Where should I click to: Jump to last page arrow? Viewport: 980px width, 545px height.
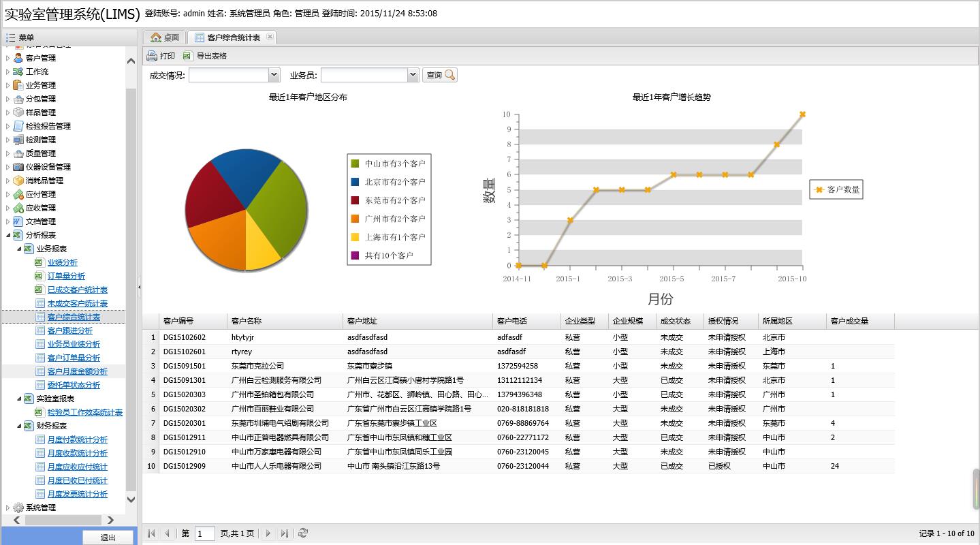(x=285, y=533)
